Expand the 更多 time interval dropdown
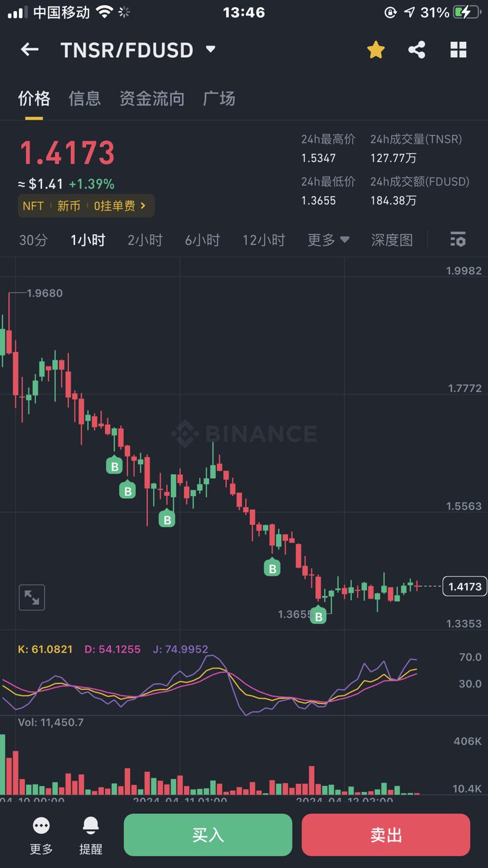The image size is (488, 868). coord(328,240)
